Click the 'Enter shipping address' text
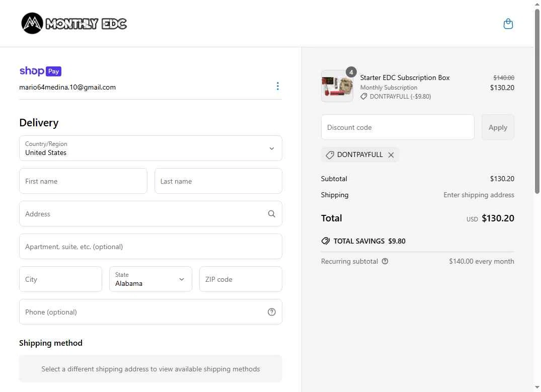541x392 pixels. pos(479,195)
